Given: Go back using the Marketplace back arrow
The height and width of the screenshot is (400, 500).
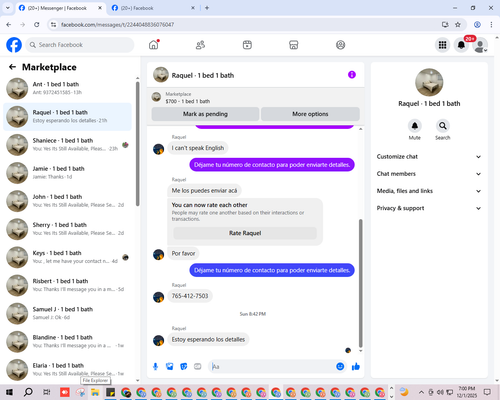Looking at the screenshot, I should [x=12, y=67].
